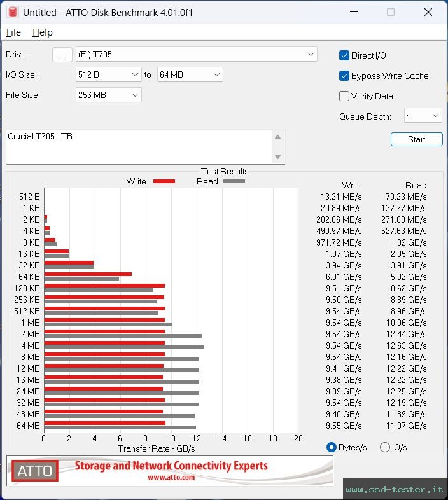Click the 9.41 GB/s write value
448x500 pixels.
click(344, 368)
